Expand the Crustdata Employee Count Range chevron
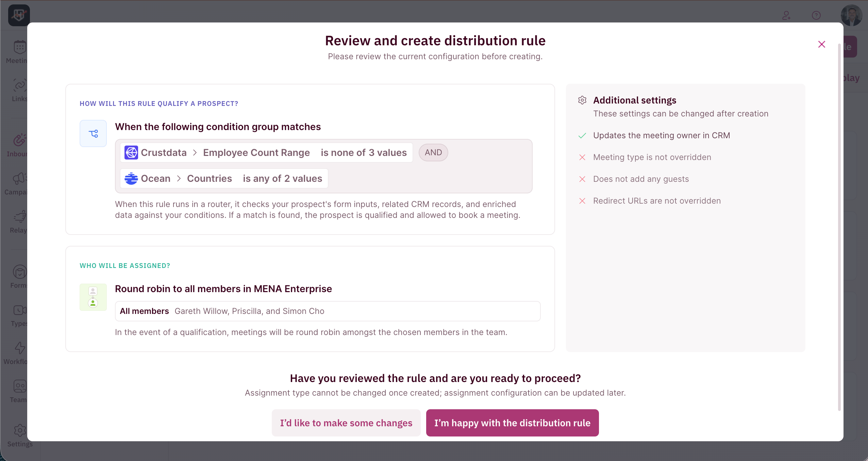868x461 pixels. click(195, 153)
